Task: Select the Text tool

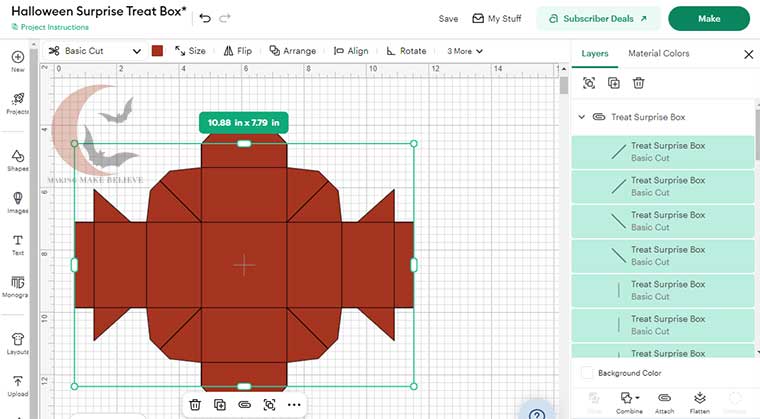Action: pyautogui.click(x=17, y=244)
